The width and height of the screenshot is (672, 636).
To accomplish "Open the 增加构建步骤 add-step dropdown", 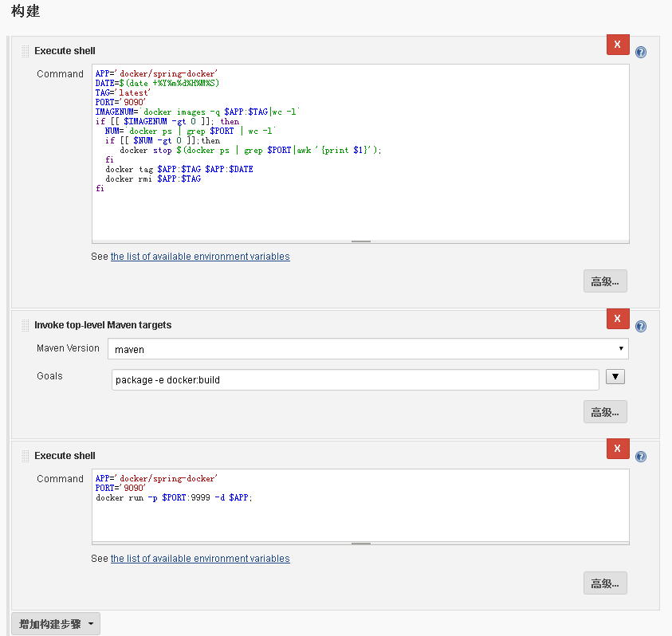I will [x=55, y=623].
